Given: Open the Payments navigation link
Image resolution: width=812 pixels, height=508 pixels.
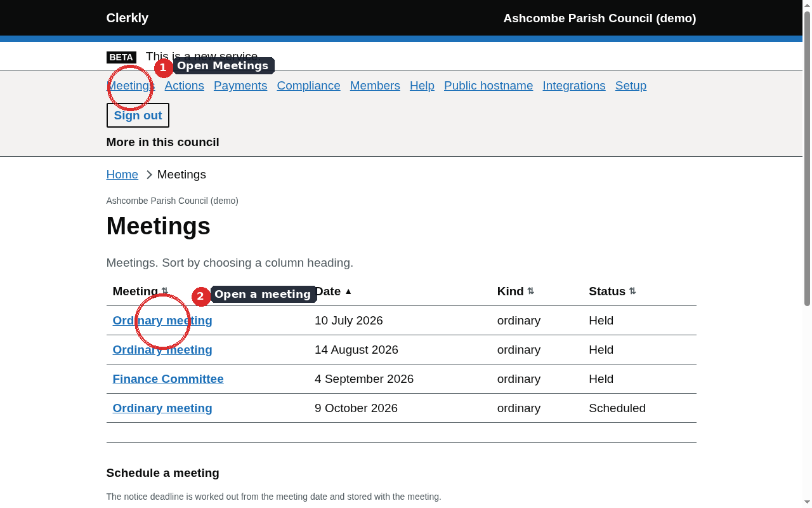Looking at the screenshot, I should [240, 86].
